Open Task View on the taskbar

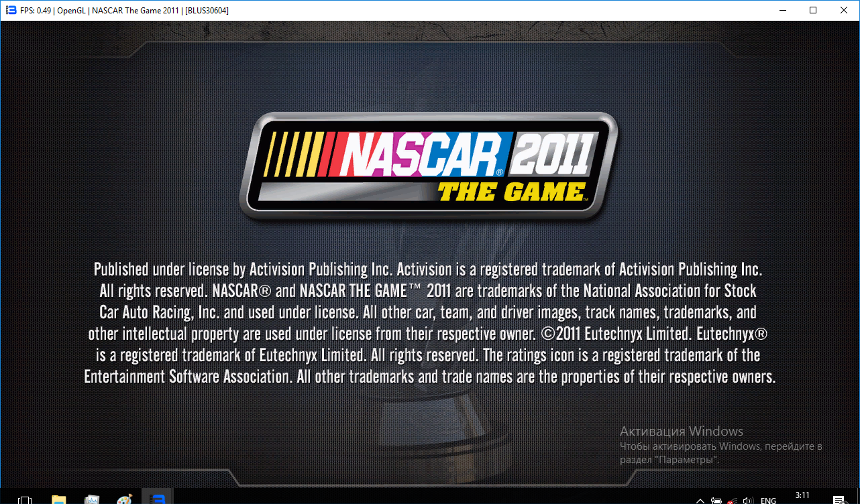pyautogui.click(x=25, y=500)
